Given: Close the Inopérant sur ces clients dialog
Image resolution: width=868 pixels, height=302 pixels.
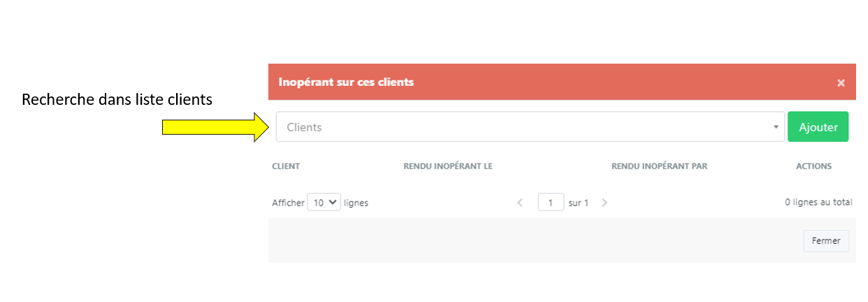Looking at the screenshot, I should coord(841,82).
